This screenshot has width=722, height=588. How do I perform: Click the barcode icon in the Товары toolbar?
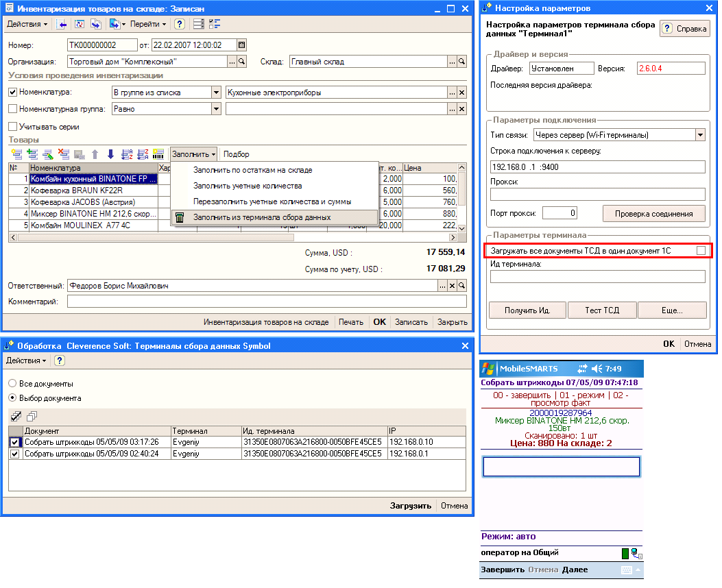pos(158,154)
